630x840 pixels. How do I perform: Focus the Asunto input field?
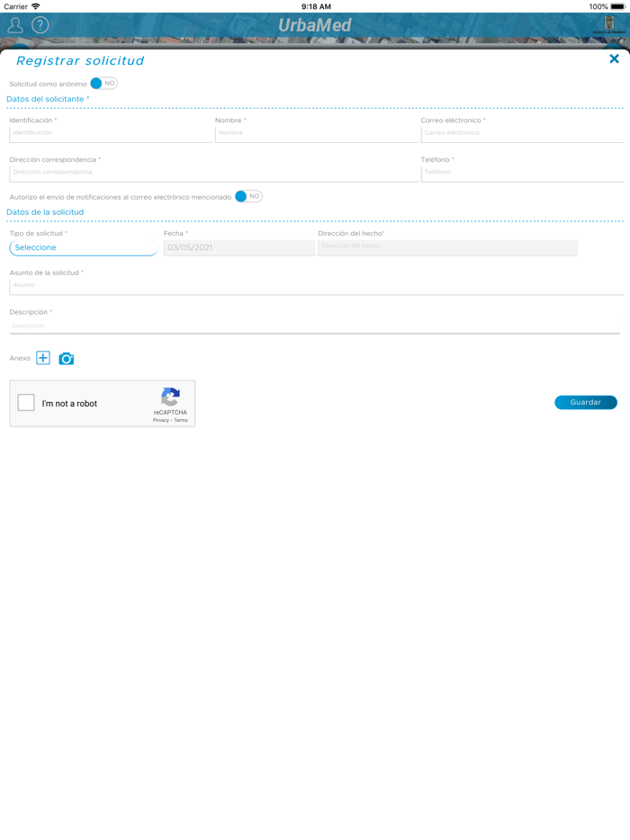(x=316, y=287)
